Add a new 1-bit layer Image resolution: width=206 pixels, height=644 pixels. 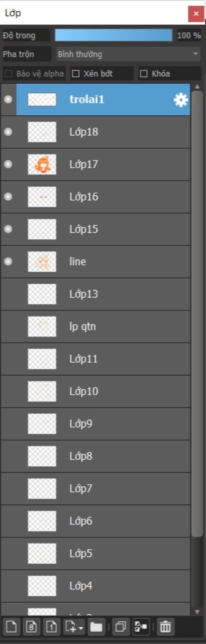pyautogui.click(x=51, y=627)
